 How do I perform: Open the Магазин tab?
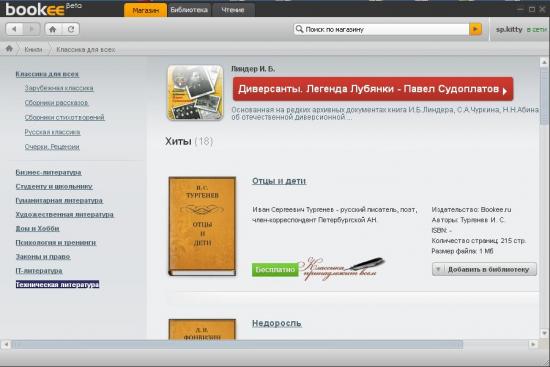pos(146,10)
